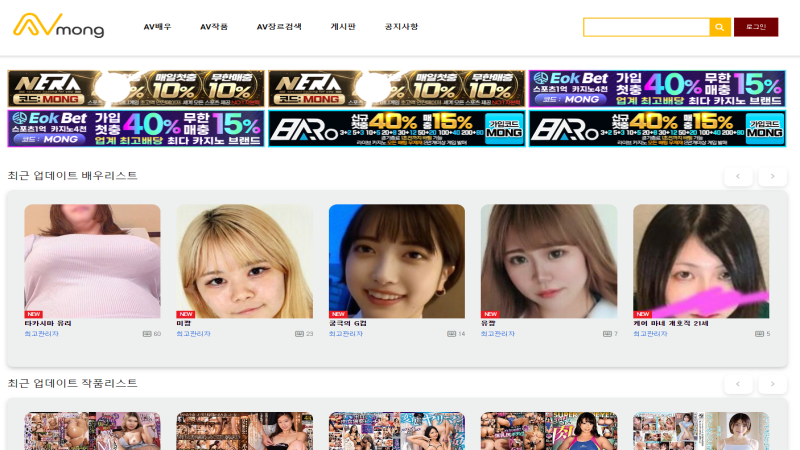
Task: Click the AVmong logo
Action: [x=58, y=27]
